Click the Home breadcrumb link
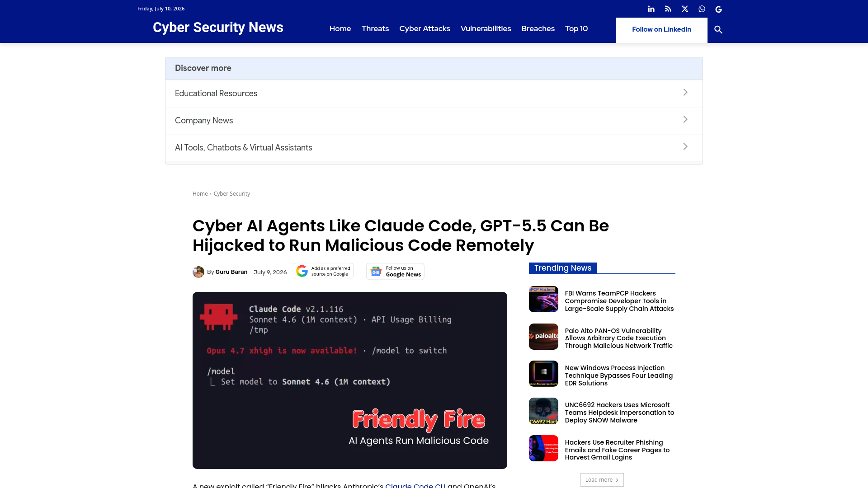Screen dimensions: 868x488 (200, 194)
